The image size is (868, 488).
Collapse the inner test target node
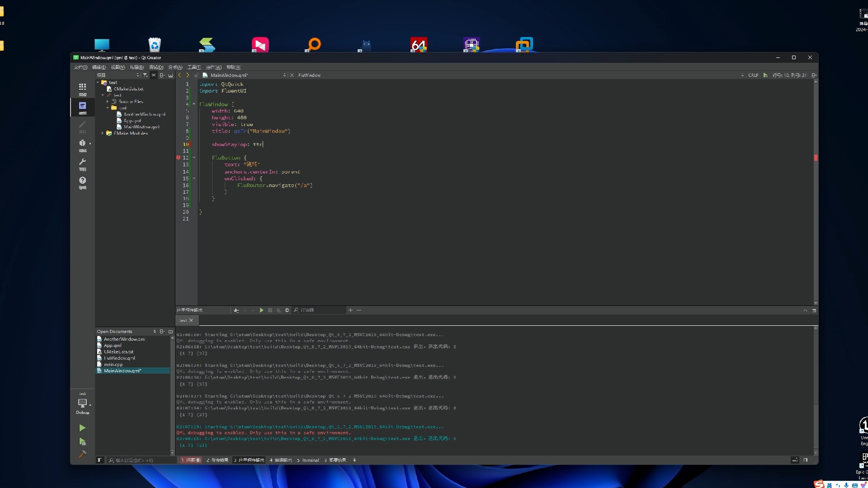pyautogui.click(x=103, y=95)
